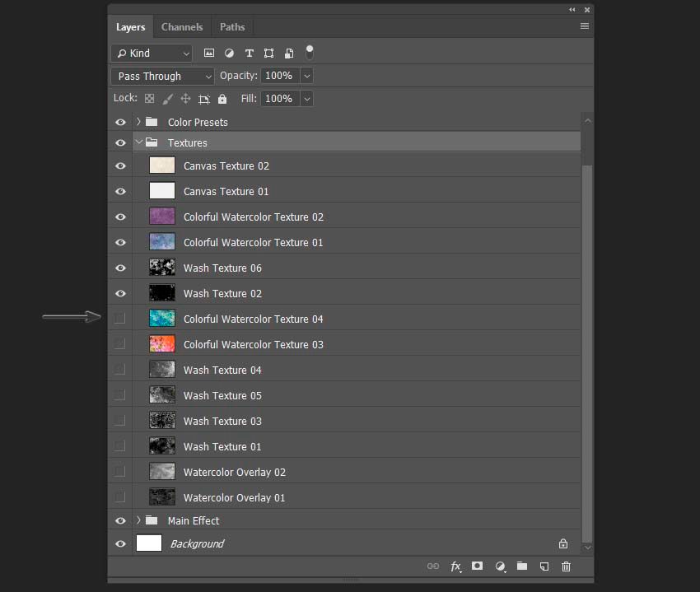Image resolution: width=700 pixels, height=592 pixels.
Task: Create new fill or adjustment layer
Action: pos(500,566)
